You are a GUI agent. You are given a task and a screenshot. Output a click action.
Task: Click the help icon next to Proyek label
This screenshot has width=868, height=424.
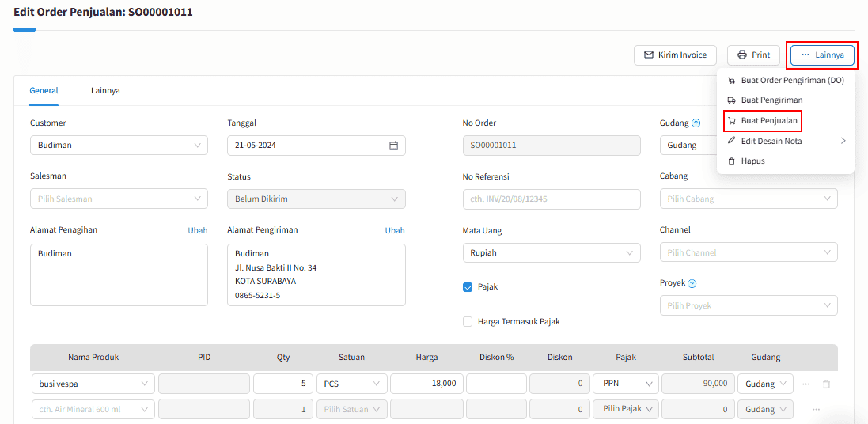692,283
